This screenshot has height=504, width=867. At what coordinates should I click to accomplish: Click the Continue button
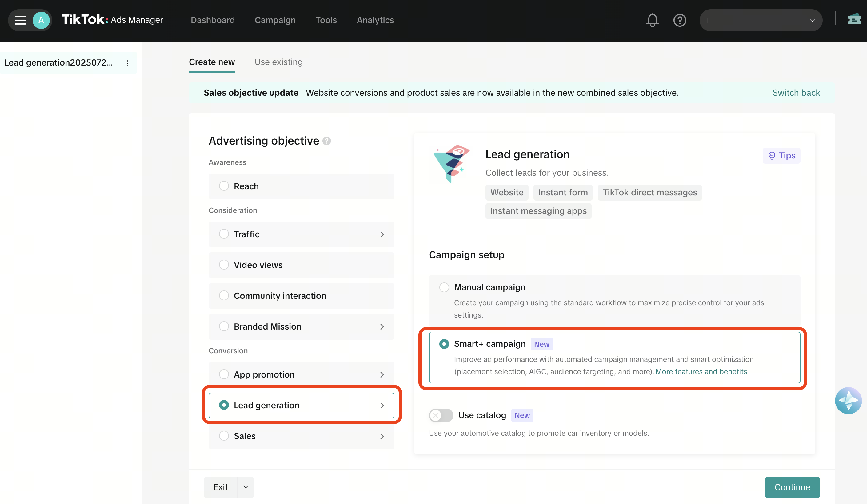pyautogui.click(x=792, y=487)
